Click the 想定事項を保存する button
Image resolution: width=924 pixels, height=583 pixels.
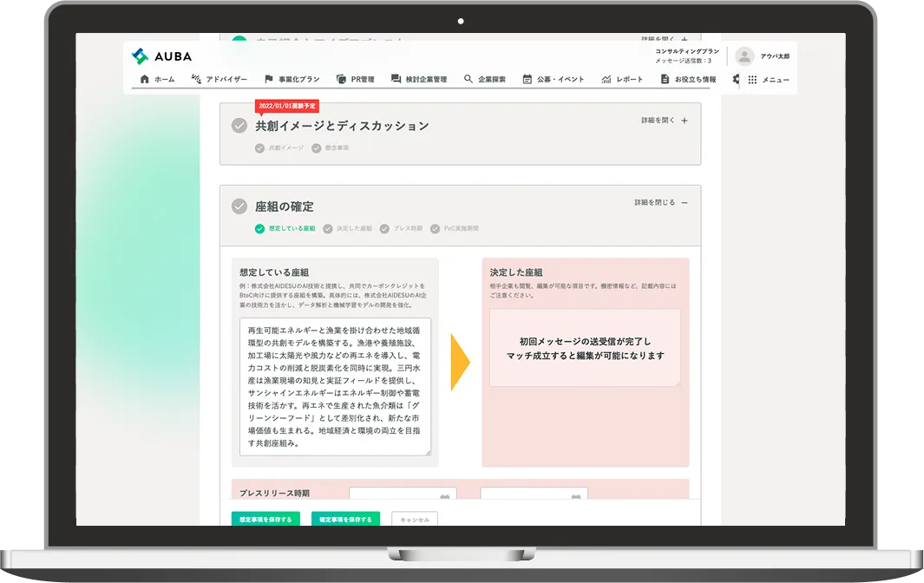(x=265, y=520)
